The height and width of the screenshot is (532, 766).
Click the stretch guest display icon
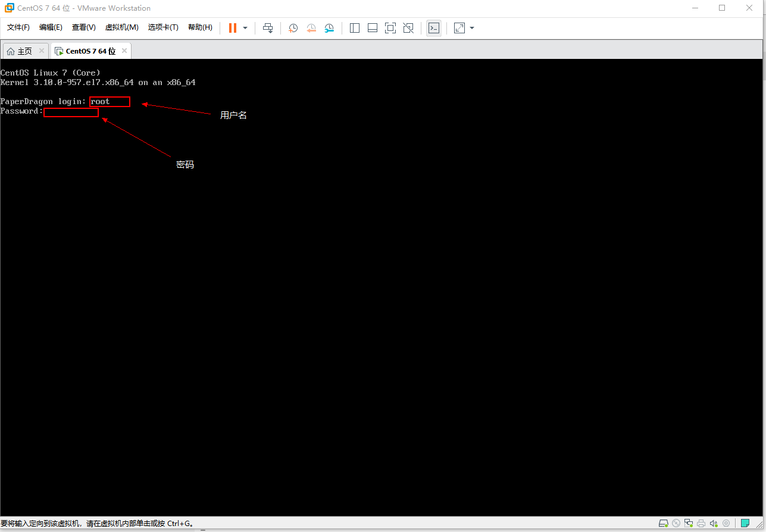tap(459, 28)
